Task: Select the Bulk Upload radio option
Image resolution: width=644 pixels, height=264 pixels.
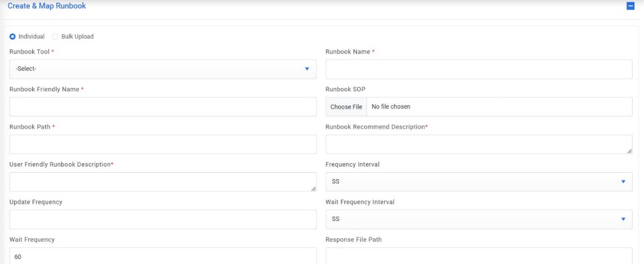Action: 55,37
